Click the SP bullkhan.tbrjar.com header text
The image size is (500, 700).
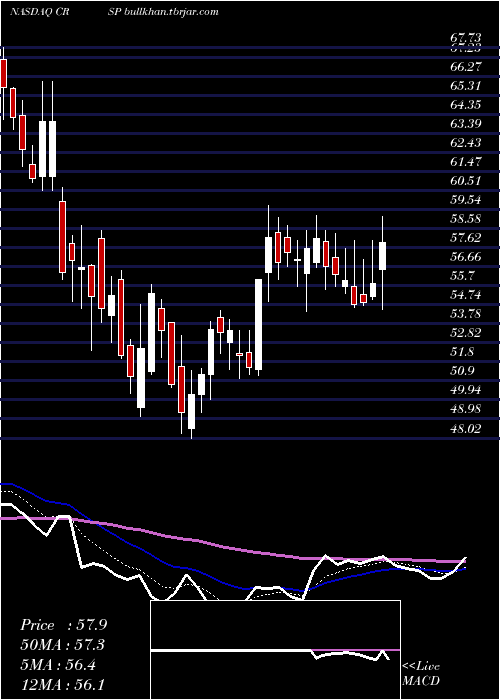(163, 12)
